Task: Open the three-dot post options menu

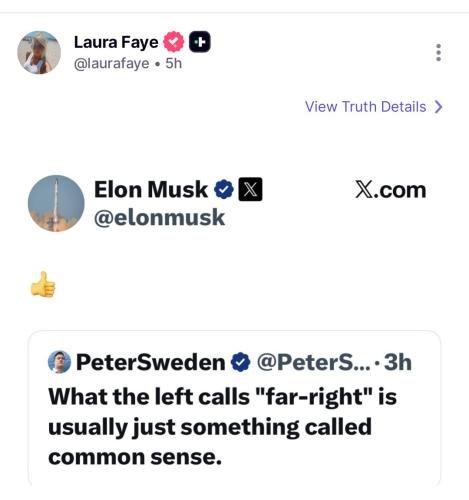Action: click(x=438, y=52)
